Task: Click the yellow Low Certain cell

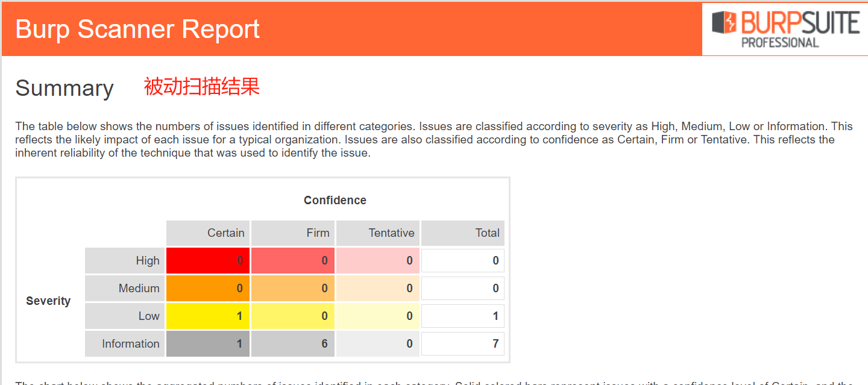Action: pos(208,316)
